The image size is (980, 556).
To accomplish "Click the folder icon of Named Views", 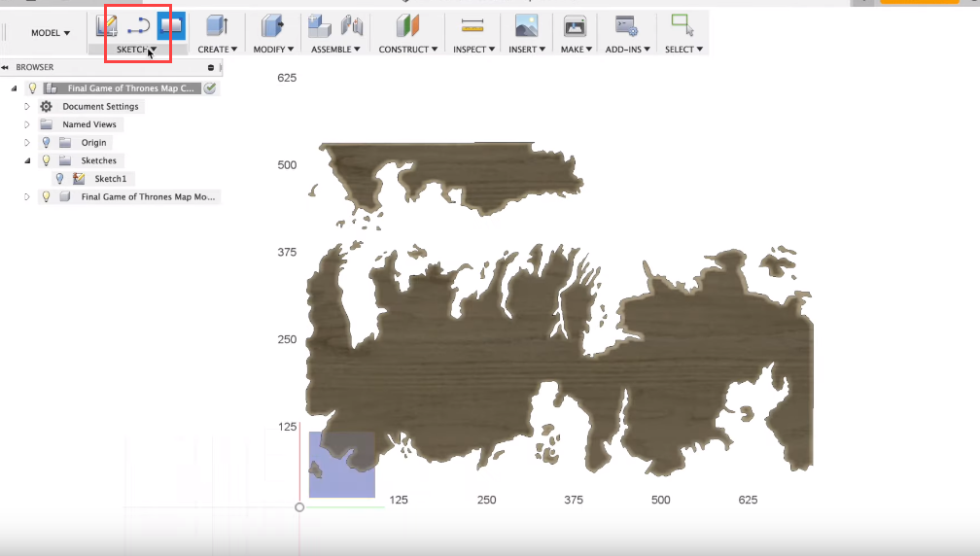I will point(47,123).
